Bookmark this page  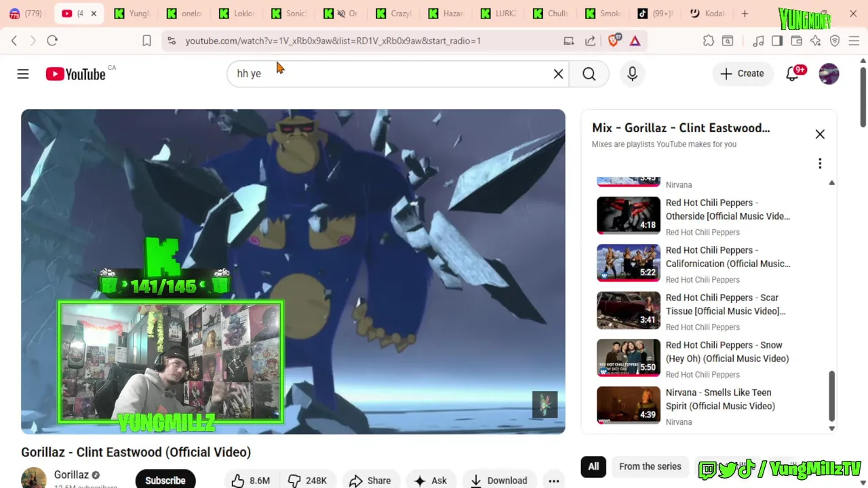pyautogui.click(x=146, y=41)
